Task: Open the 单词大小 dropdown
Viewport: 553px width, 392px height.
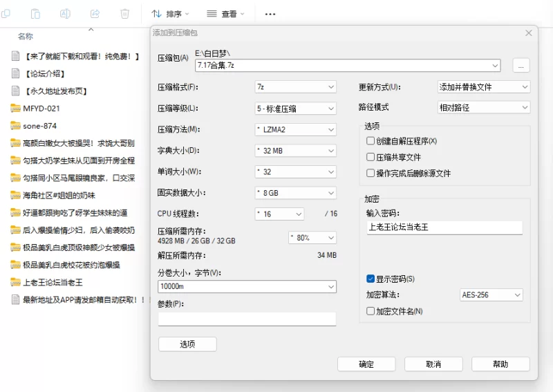Action: [296, 172]
